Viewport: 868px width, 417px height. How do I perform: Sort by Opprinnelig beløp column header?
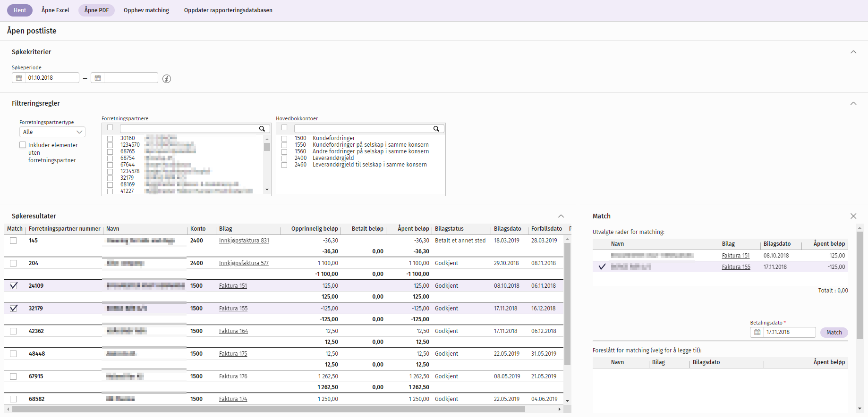pos(315,229)
